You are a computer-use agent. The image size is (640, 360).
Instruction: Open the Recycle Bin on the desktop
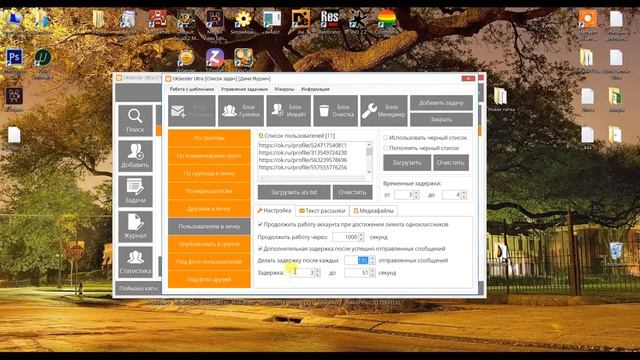click(616, 251)
